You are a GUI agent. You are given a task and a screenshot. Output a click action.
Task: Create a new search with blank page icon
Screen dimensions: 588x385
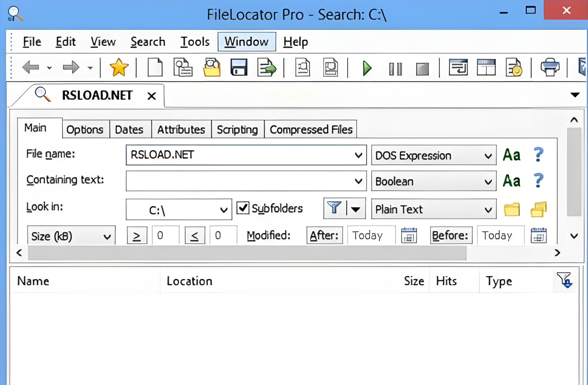click(155, 67)
